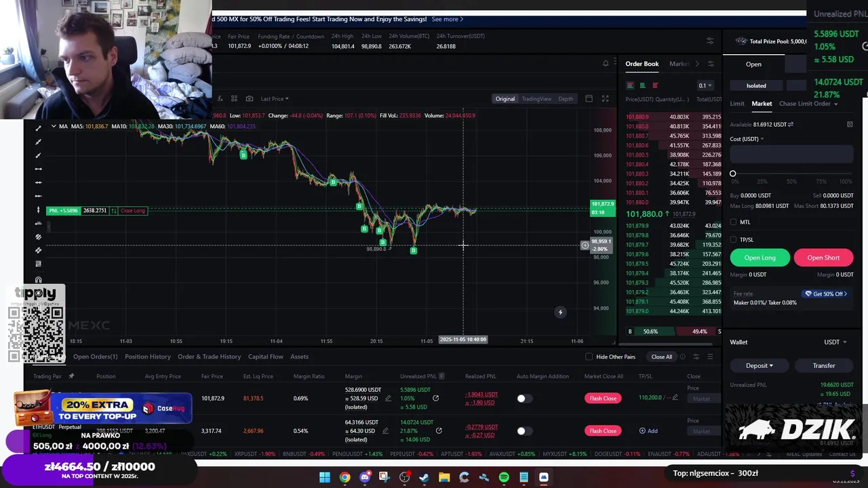Click the lightning quick-order icon on chart
This screenshot has height=488, width=868.
pyautogui.click(x=560, y=312)
